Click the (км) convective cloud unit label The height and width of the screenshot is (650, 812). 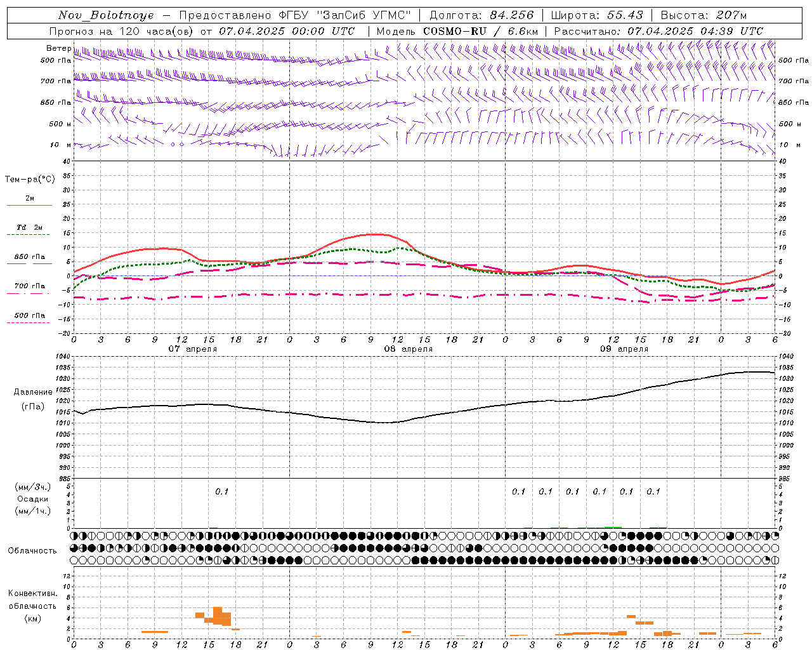[x=32, y=618]
